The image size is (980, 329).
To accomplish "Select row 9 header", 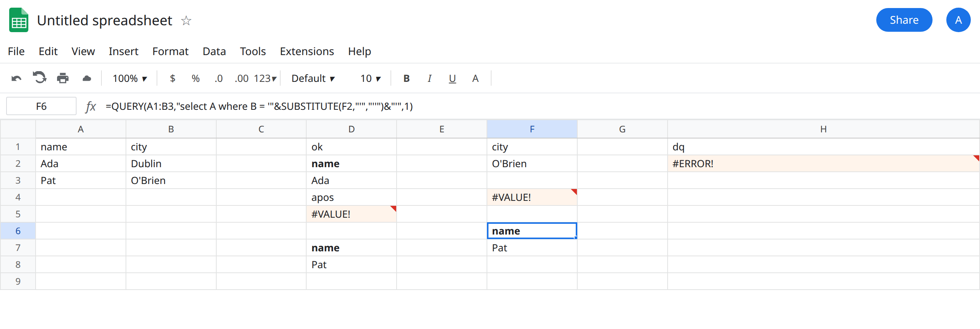I will (18, 282).
